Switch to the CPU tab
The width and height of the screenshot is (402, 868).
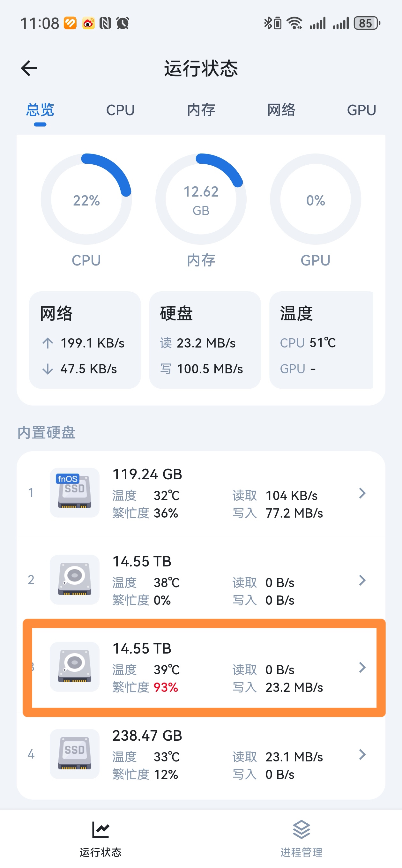[120, 110]
